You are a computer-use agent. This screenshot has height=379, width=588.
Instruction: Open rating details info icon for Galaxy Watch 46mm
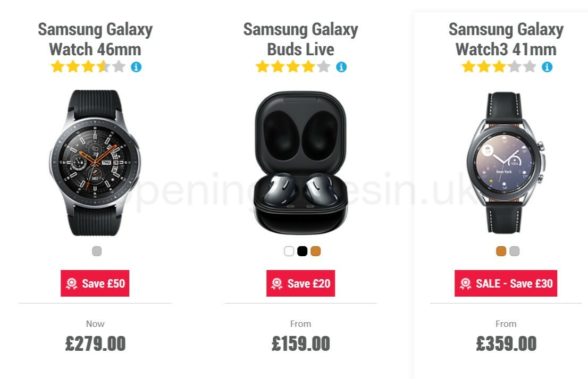pos(136,66)
